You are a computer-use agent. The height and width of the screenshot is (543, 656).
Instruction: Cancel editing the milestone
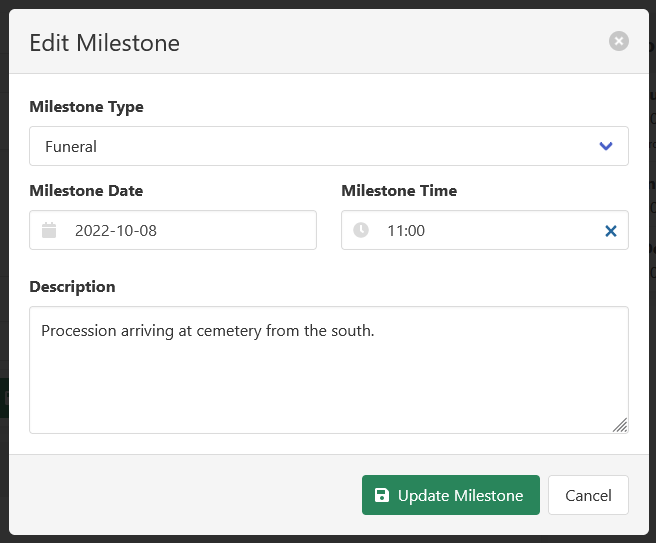(x=588, y=495)
